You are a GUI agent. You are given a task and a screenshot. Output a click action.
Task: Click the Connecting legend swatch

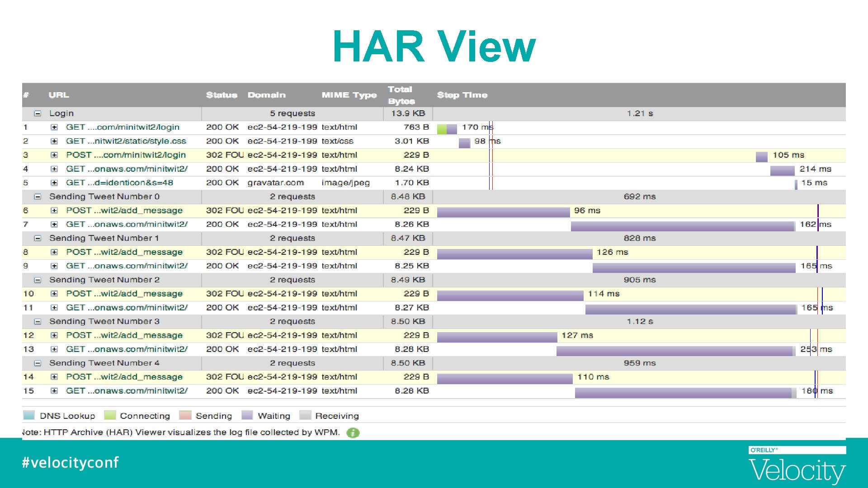pyautogui.click(x=110, y=415)
